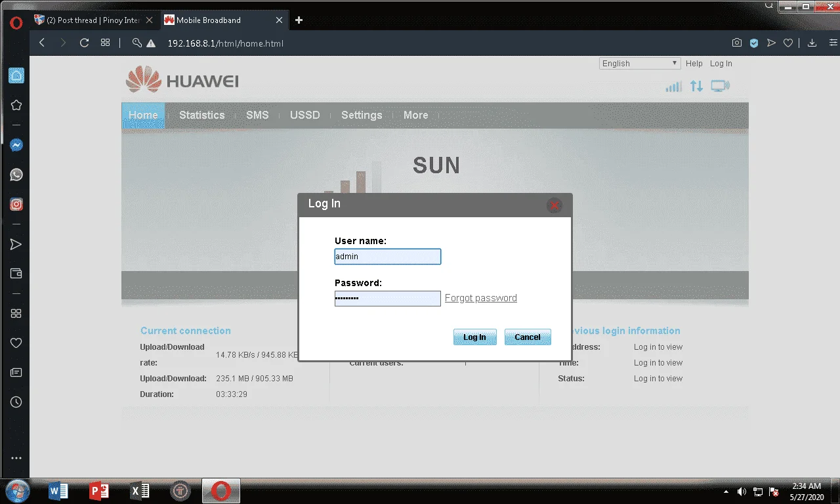Open the wallet icon in the sidebar
Image resolution: width=840 pixels, height=504 pixels.
pyautogui.click(x=16, y=274)
